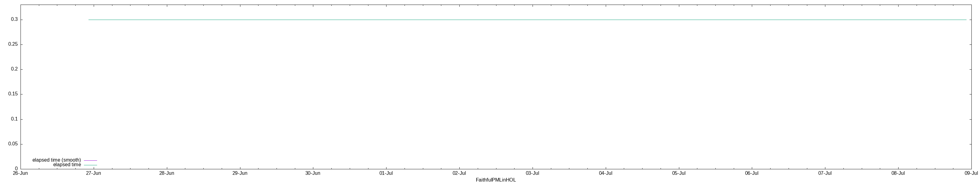Click the green elapsed time data line
This screenshot has width=980, height=184.
(x=527, y=20)
